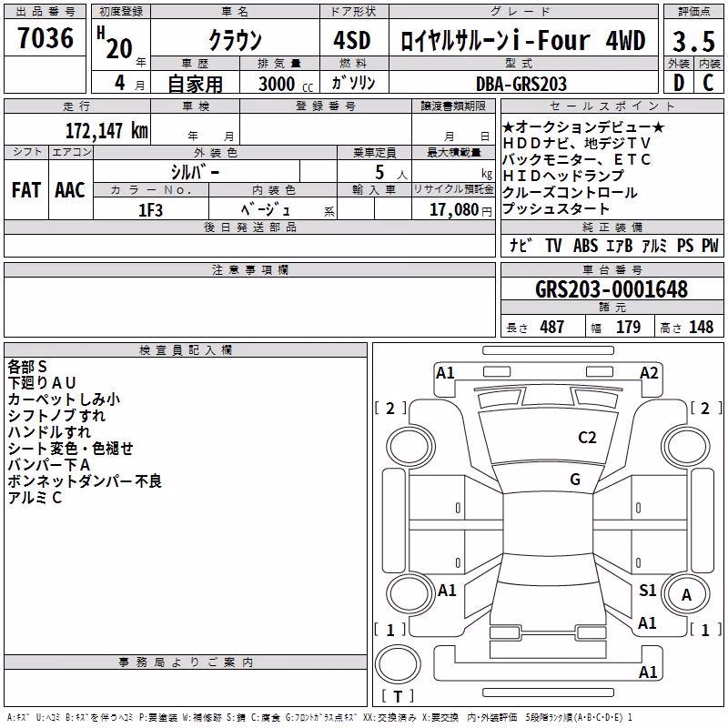Image resolution: width=728 pixels, height=728 pixels.
Task: Click the sales point HDDナビ、地デジTV
Action: [577, 143]
